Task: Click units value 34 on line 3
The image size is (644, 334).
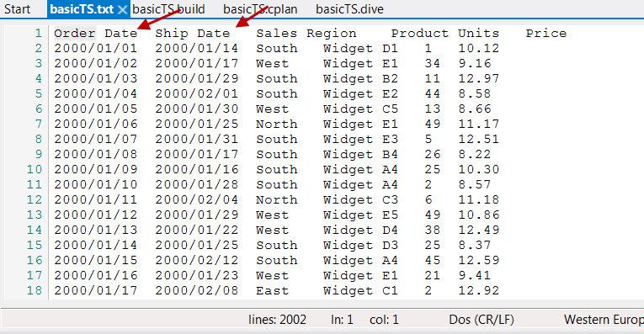Action: [x=432, y=64]
